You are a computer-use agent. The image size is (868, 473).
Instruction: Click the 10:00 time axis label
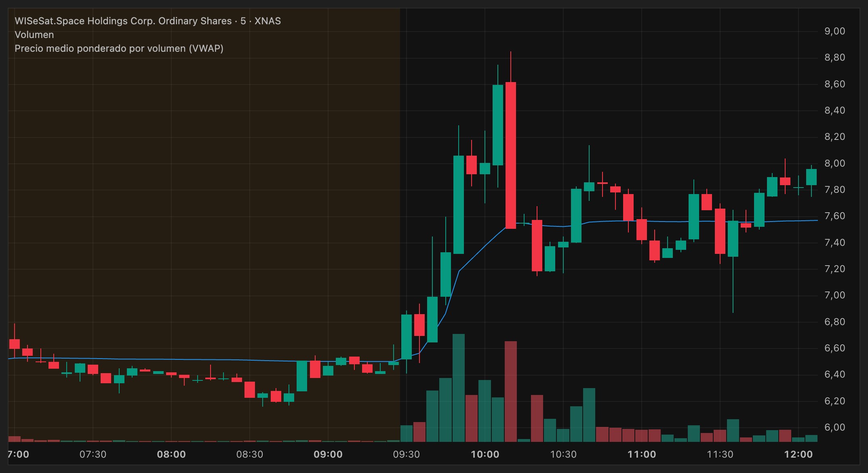[485, 454]
